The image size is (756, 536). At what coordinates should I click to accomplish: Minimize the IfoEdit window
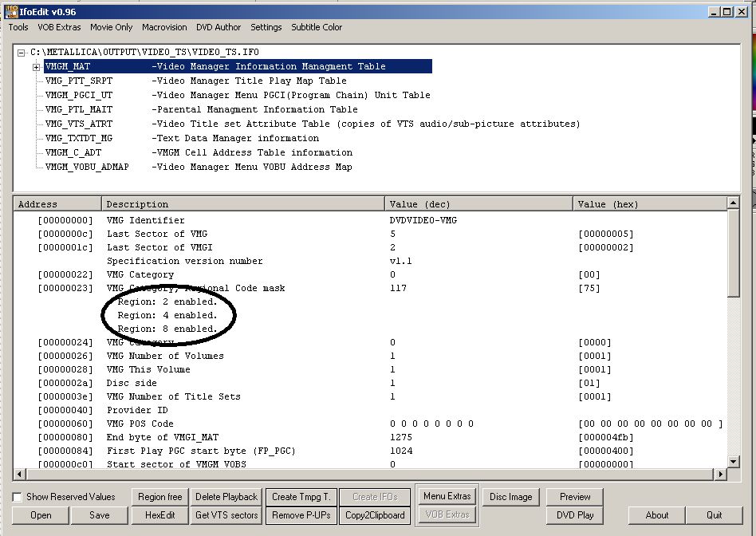pyautogui.click(x=714, y=12)
